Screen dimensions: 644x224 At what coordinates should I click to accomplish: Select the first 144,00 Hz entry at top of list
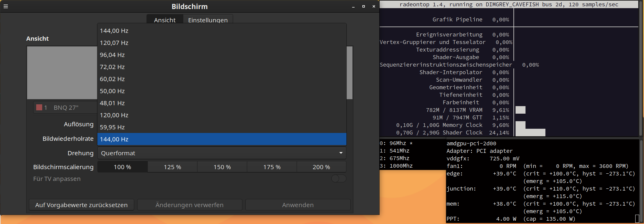pos(222,31)
